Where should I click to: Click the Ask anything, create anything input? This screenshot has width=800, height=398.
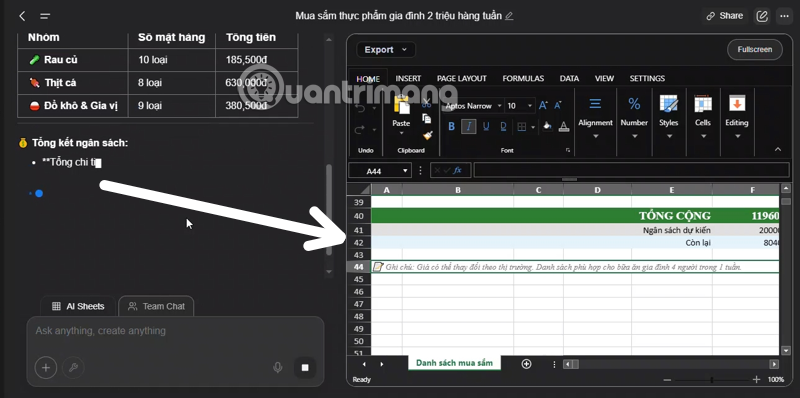pyautogui.click(x=175, y=331)
